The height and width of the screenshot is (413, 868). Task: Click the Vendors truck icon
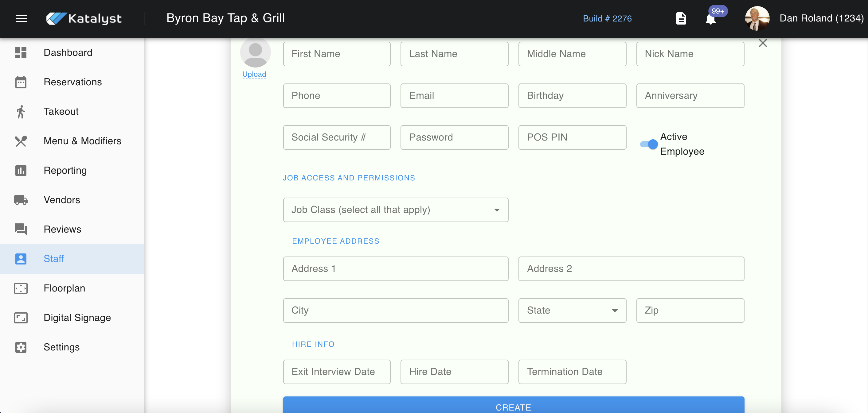21,200
